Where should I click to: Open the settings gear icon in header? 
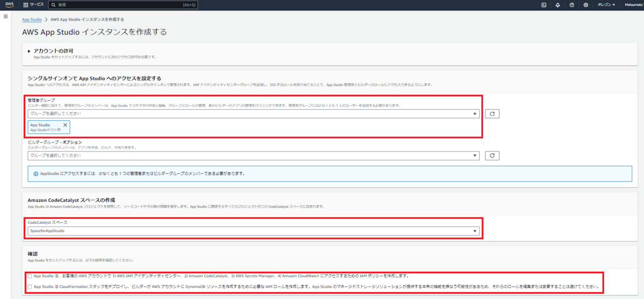click(586, 4)
